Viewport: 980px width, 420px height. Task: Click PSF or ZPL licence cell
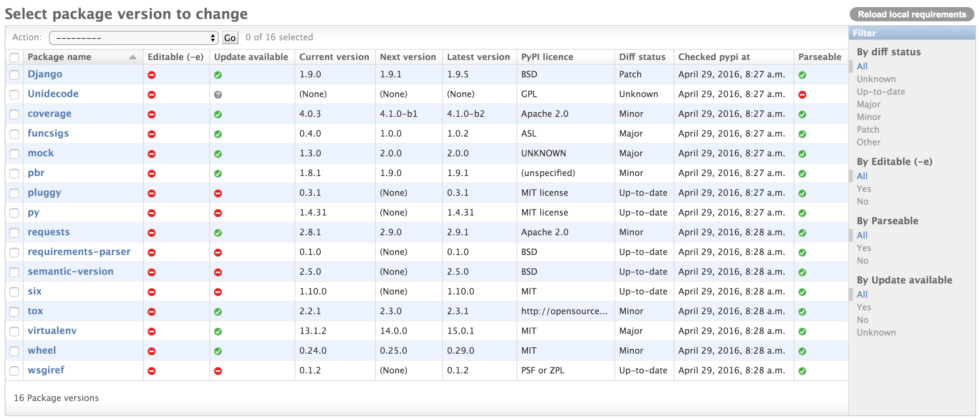coord(543,370)
